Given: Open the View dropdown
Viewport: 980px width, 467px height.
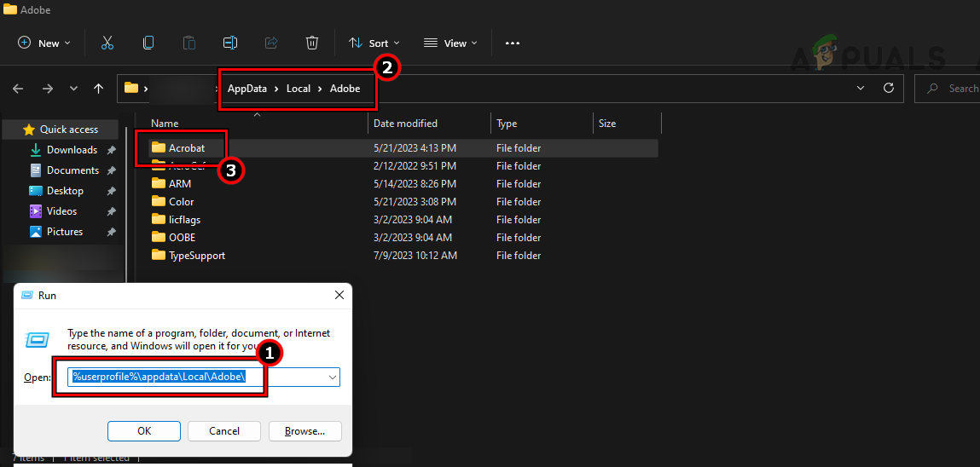Looking at the screenshot, I should tap(450, 43).
